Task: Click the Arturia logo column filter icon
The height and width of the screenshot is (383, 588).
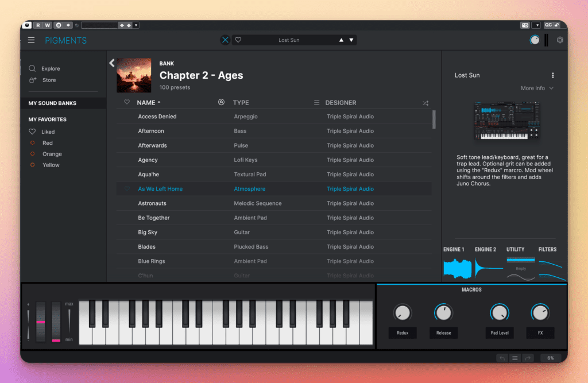Action: 221,102
